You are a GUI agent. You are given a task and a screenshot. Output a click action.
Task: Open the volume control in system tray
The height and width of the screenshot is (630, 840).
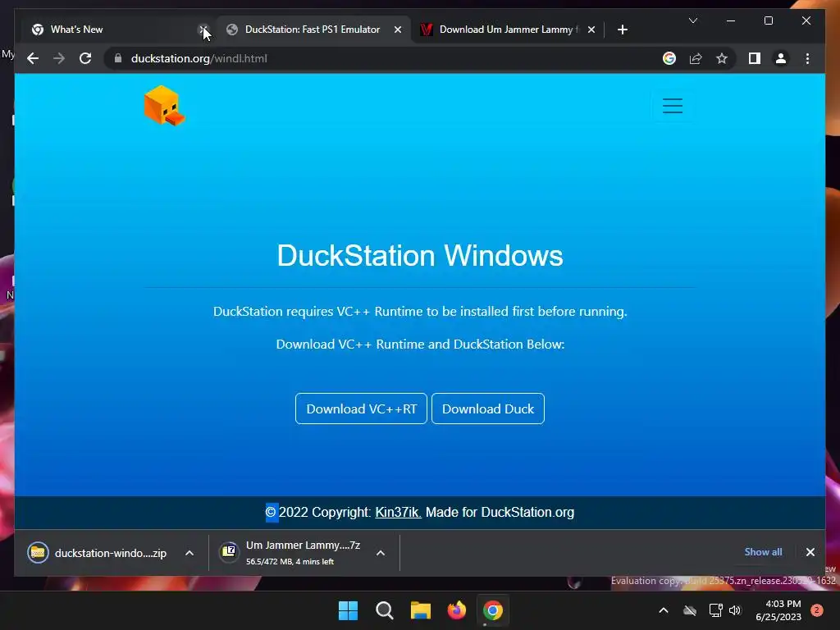(x=735, y=610)
